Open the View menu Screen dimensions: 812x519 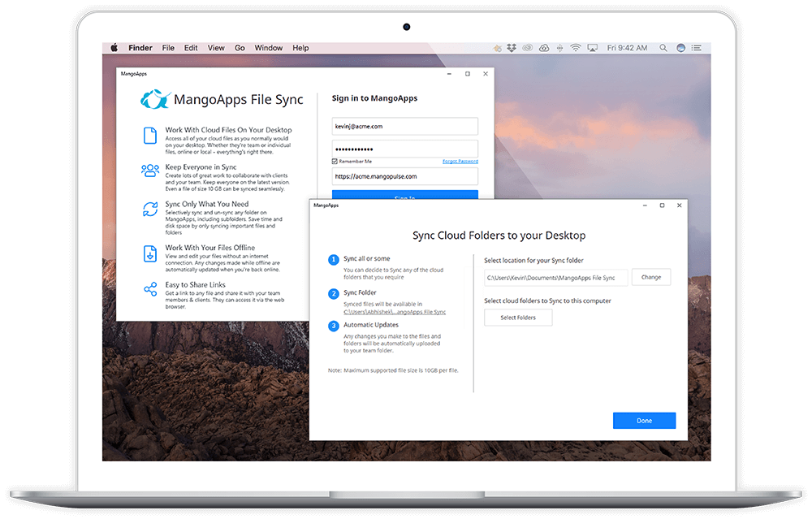tap(216, 48)
